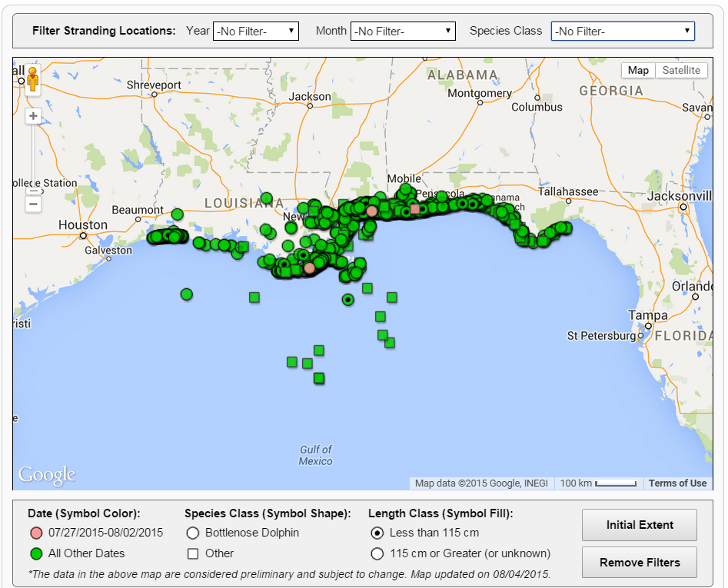Select the lone green circle offshore of Galveston
This screenshot has width=728, height=588.
(x=186, y=294)
